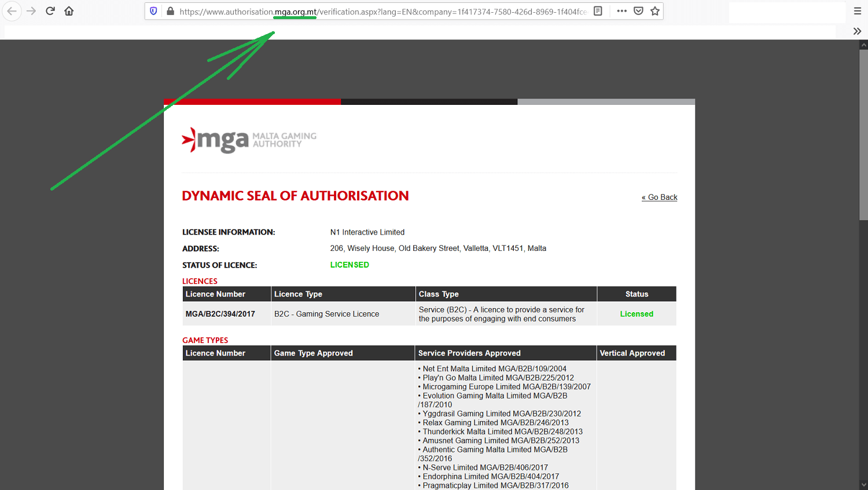
Task: Follow the « Go Back link
Action: (659, 198)
